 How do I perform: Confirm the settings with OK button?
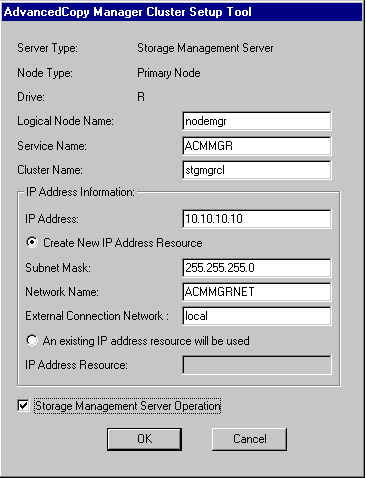[144, 439]
